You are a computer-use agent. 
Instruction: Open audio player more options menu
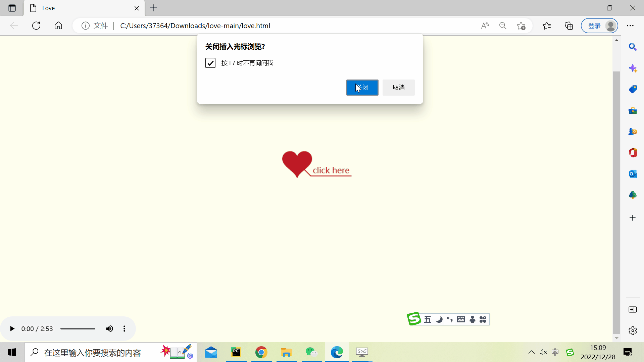coord(125,329)
